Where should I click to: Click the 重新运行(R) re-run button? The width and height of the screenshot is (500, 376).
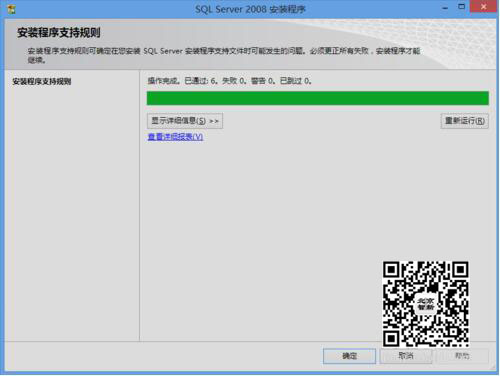coord(465,121)
